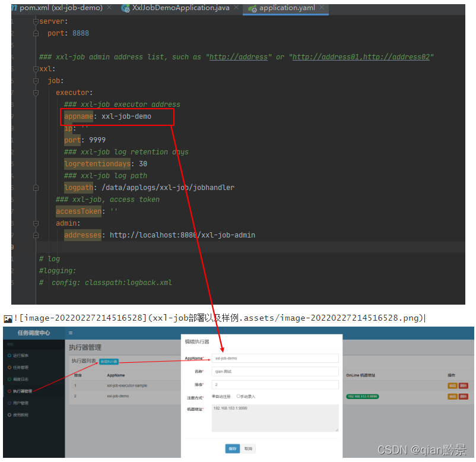Collapse the server: block fold marker

(36, 21)
